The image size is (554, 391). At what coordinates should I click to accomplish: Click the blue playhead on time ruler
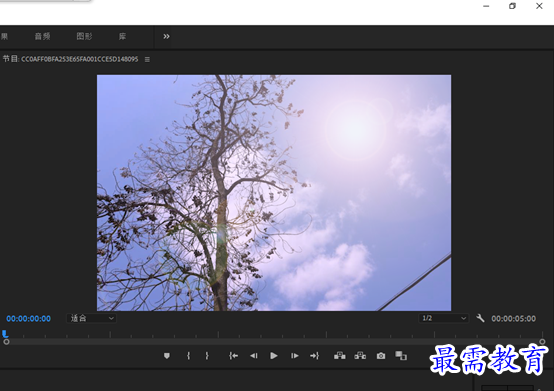(5, 334)
